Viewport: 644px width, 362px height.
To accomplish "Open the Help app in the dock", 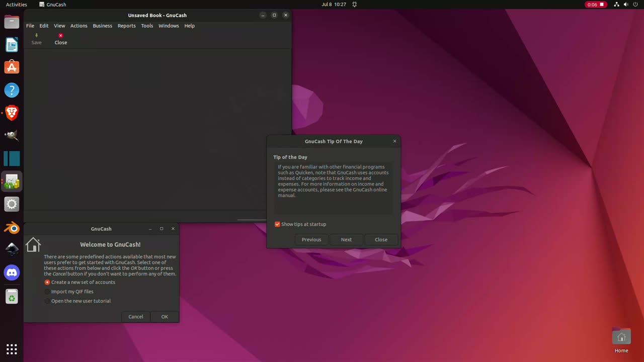I will coord(12,90).
